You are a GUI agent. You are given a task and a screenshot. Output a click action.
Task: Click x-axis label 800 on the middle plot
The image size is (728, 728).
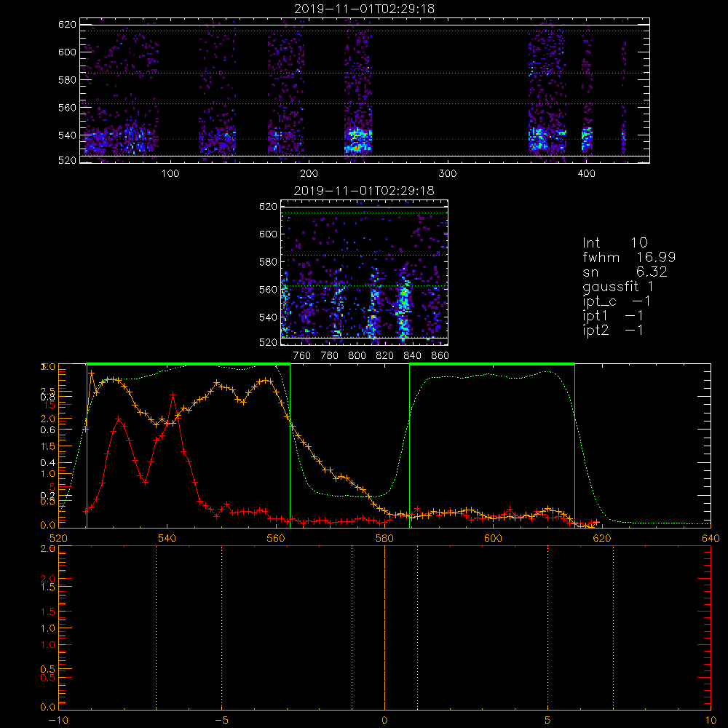[357, 356]
